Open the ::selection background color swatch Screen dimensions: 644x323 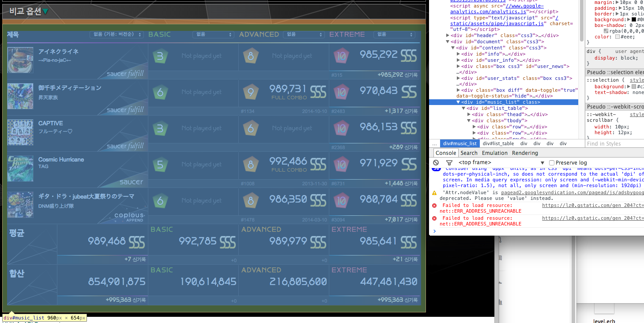pyautogui.click(x=634, y=86)
